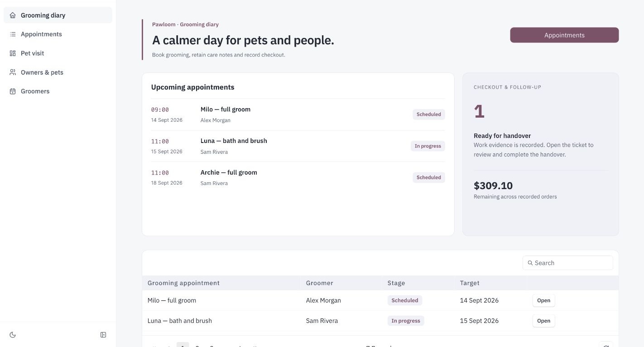644x347 pixels.
Task: Click the purple Appointments button
Action: 564,35
